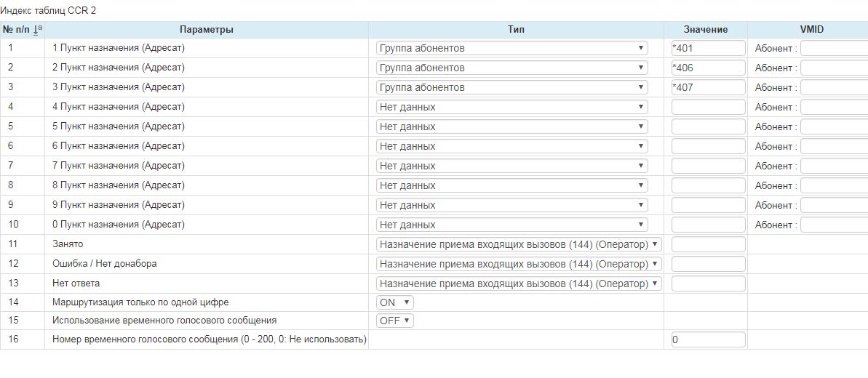868x378 pixels.
Task: Click the Параметры column header
Action: [x=206, y=30]
